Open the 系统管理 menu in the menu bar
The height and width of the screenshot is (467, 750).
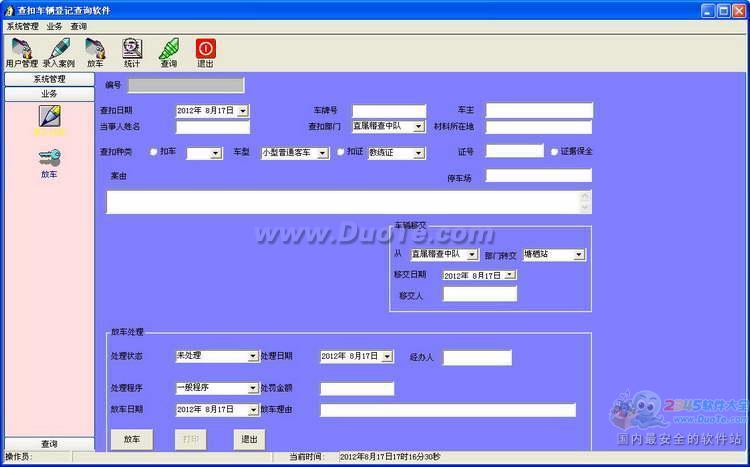tap(22, 26)
